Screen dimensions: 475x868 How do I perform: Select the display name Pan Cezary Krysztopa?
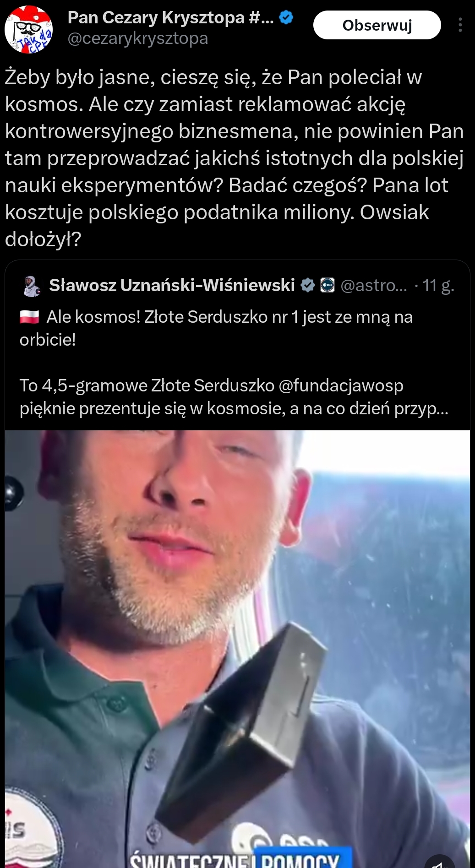click(x=170, y=18)
